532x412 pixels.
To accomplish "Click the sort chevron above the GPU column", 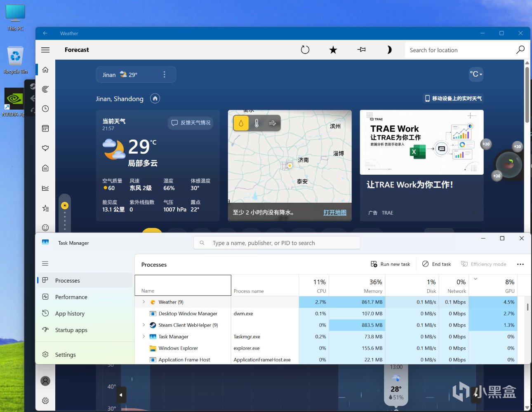I will [x=476, y=279].
